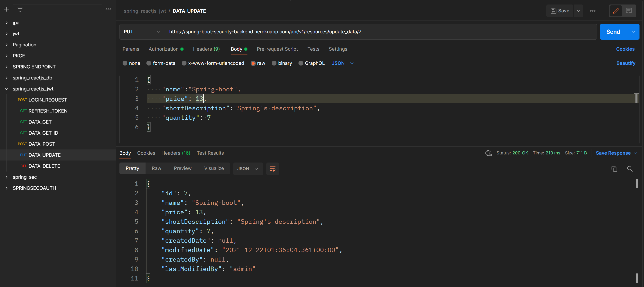Open the PUT method dropdown
Screen dimensions: 644x287
point(142,32)
